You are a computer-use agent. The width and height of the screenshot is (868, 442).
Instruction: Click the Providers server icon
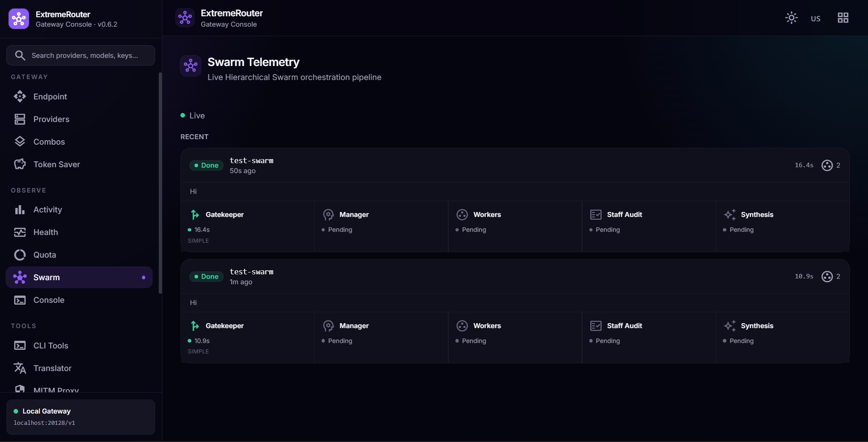point(20,119)
